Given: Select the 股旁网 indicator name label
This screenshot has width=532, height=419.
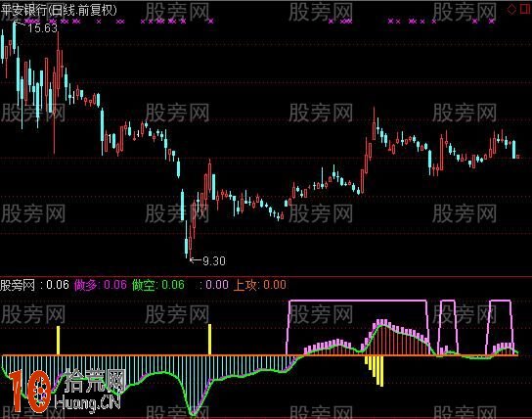Looking at the screenshot, I should (18, 285).
